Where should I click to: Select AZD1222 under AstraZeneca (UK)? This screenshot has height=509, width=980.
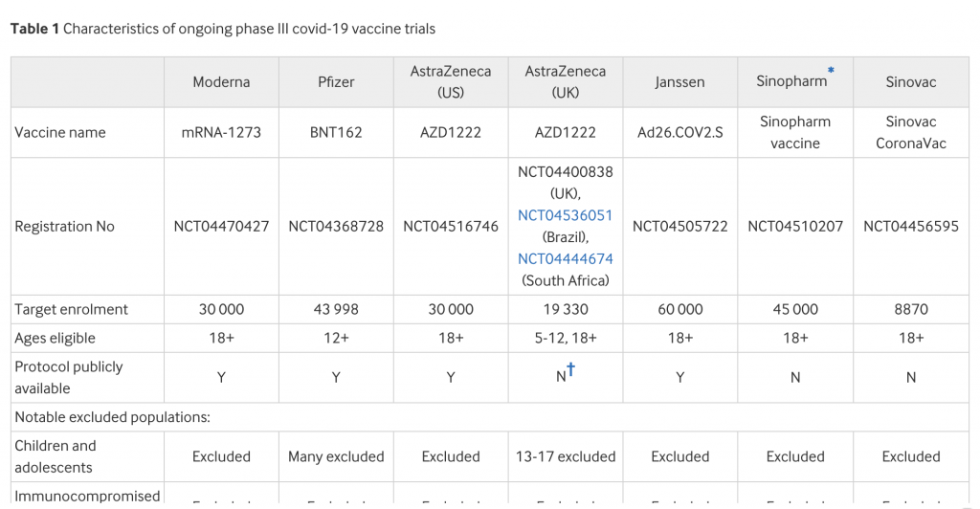point(565,132)
